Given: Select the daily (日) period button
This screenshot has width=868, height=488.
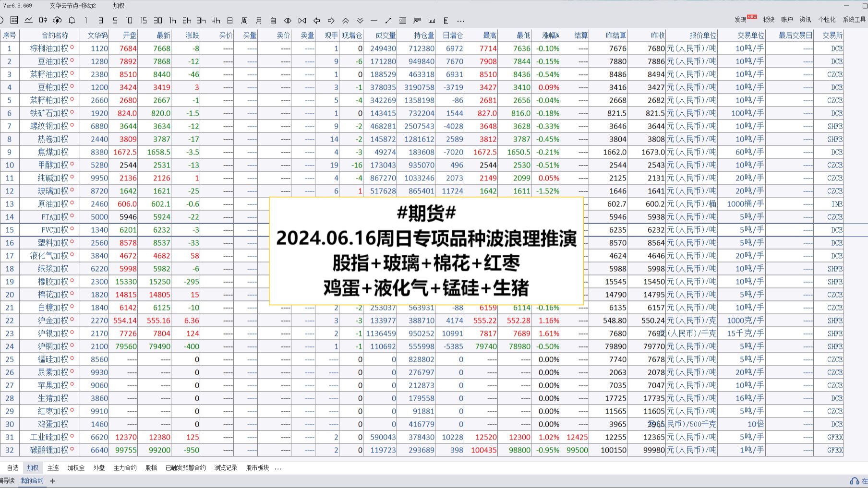Looking at the screenshot, I should [230, 20].
